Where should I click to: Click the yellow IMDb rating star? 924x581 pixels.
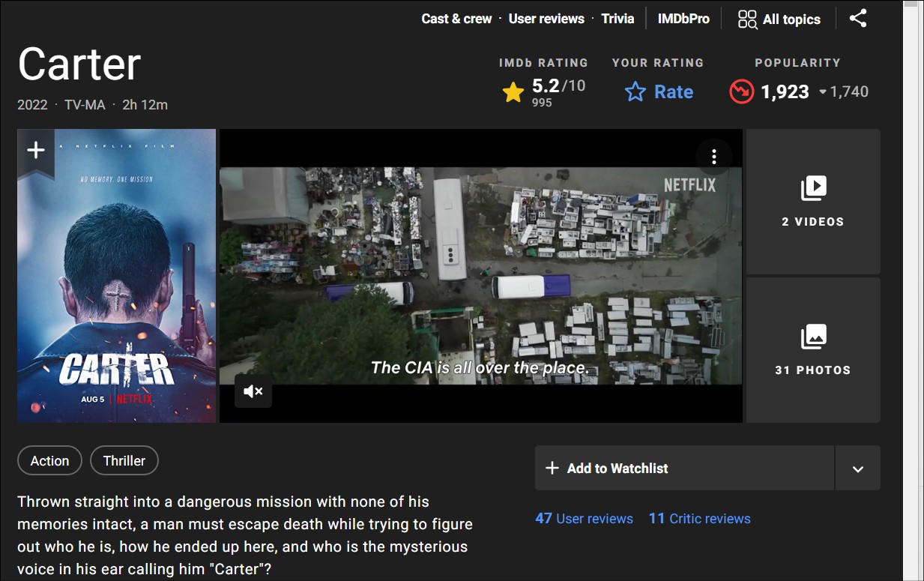(513, 92)
